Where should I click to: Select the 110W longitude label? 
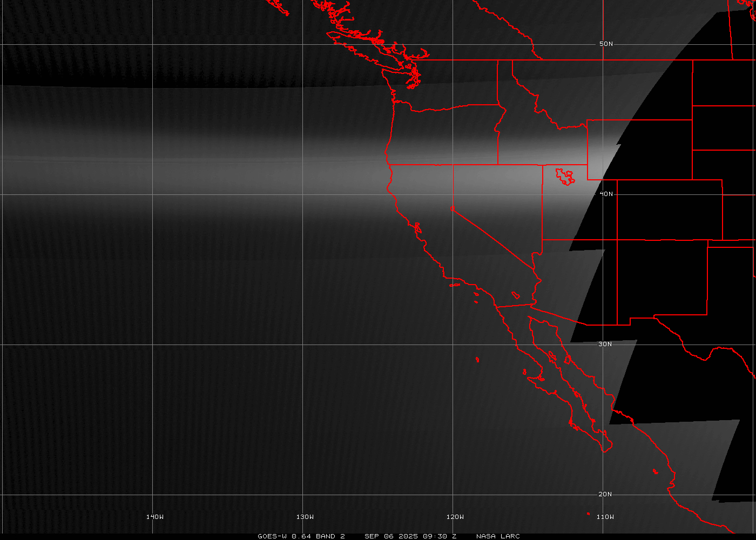click(x=605, y=517)
